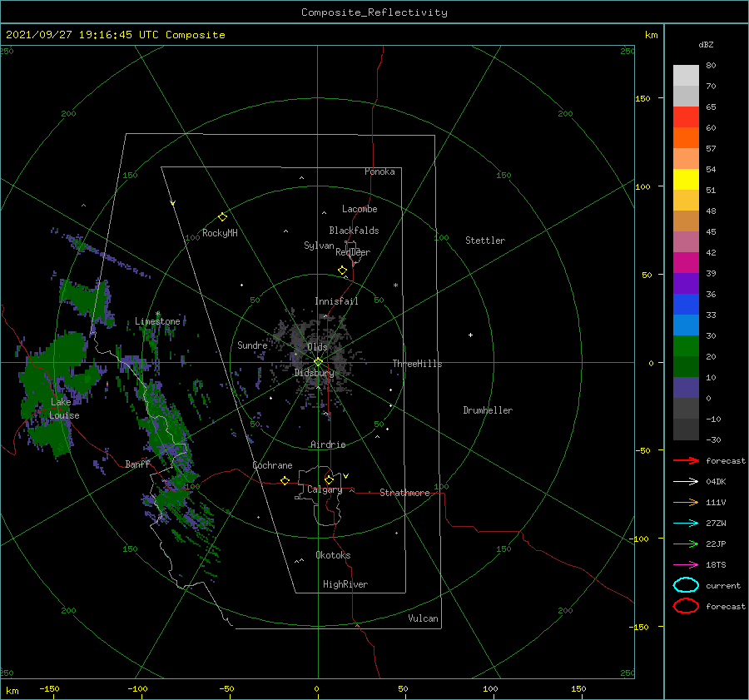Click the Lake Louise label
The height and width of the screenshot is (700, 749).
pyautogui.click(x=65, y=409)
